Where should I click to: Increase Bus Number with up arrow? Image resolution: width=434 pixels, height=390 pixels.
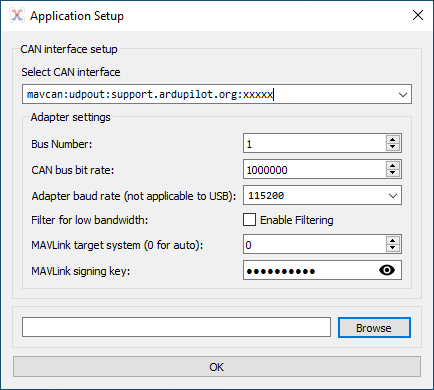coord(393,140)
